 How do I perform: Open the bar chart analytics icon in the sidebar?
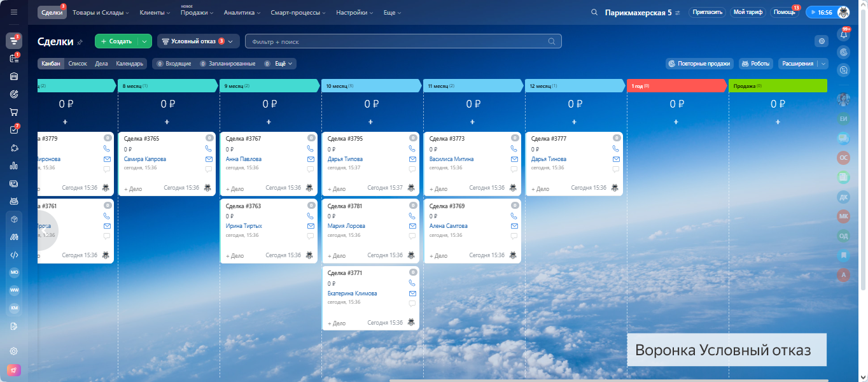(x=14, y=166)
